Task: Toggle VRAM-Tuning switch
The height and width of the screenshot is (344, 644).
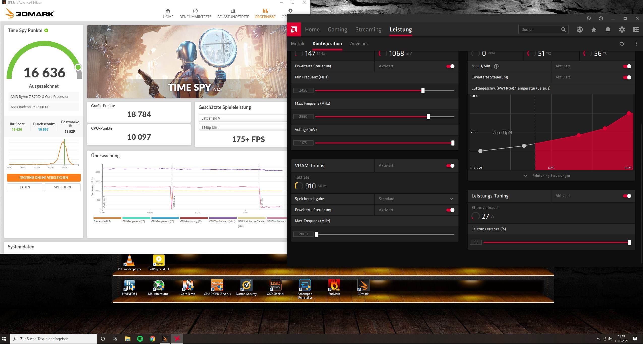Action: 450,166
